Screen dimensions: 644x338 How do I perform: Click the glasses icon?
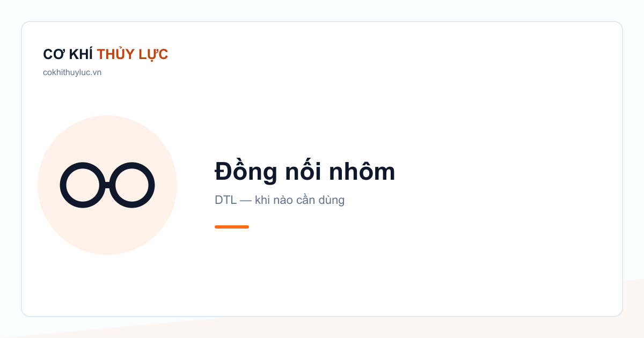tap(107, 185)
